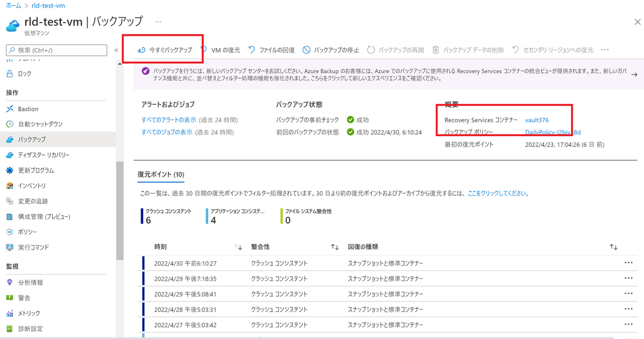644x339 pixels.
Task: Close the blade with the X icon
Action: pos(637,21)
